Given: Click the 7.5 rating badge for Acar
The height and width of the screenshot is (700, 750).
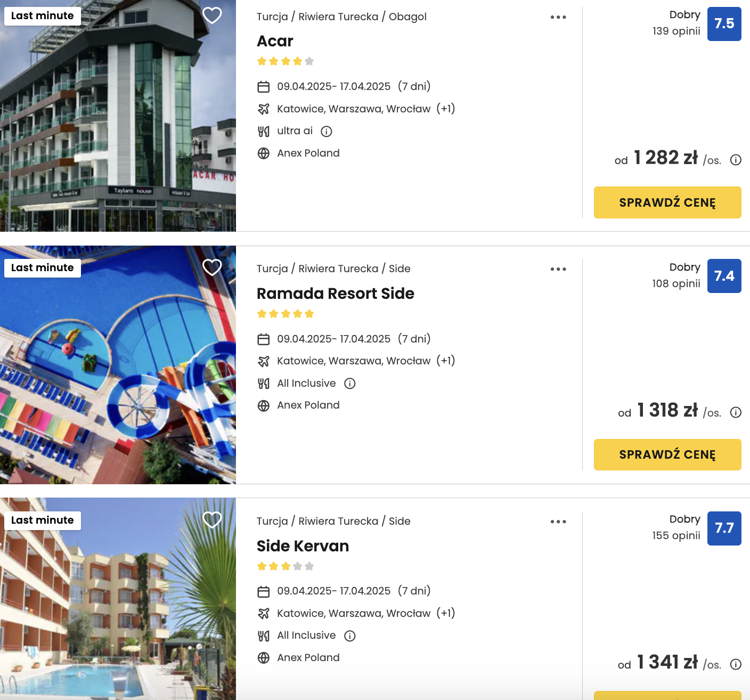Looking at the screenshot, I should tap(724, 24).
